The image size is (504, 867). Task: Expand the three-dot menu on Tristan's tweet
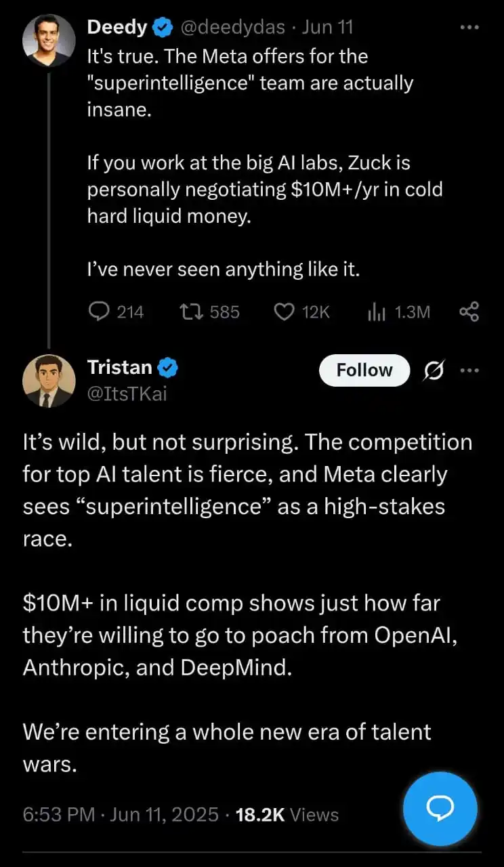click(x=471, y=371)
